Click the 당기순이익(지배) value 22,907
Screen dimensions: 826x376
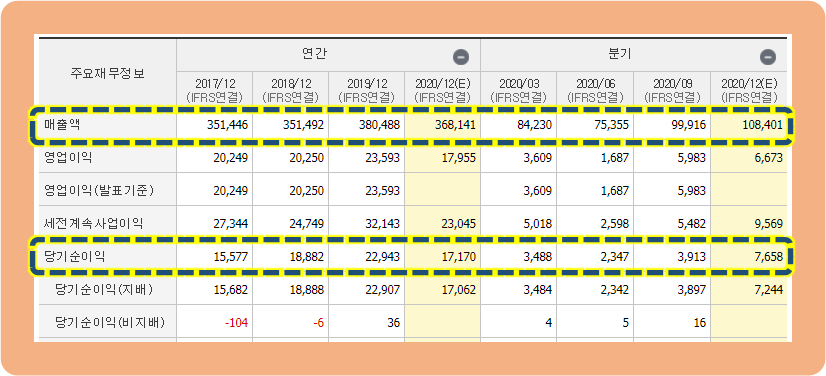click(382, 290)
